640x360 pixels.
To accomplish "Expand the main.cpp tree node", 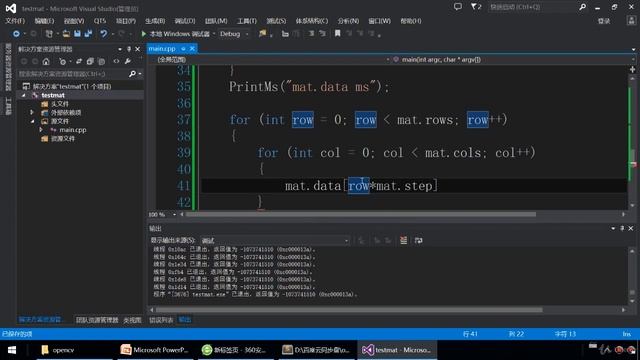I will (x=41, y=130).
